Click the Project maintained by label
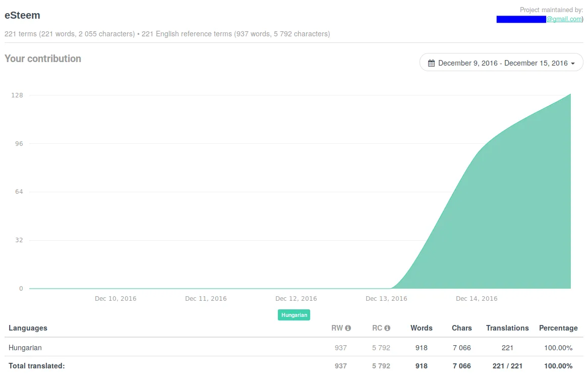 (551, 10)
